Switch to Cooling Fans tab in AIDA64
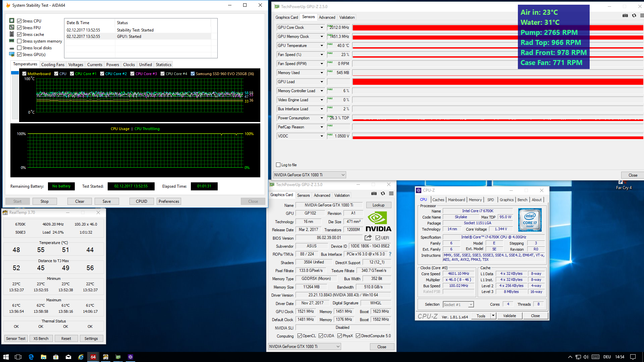Screen dimensions: 644x362 tap(53, 65)
